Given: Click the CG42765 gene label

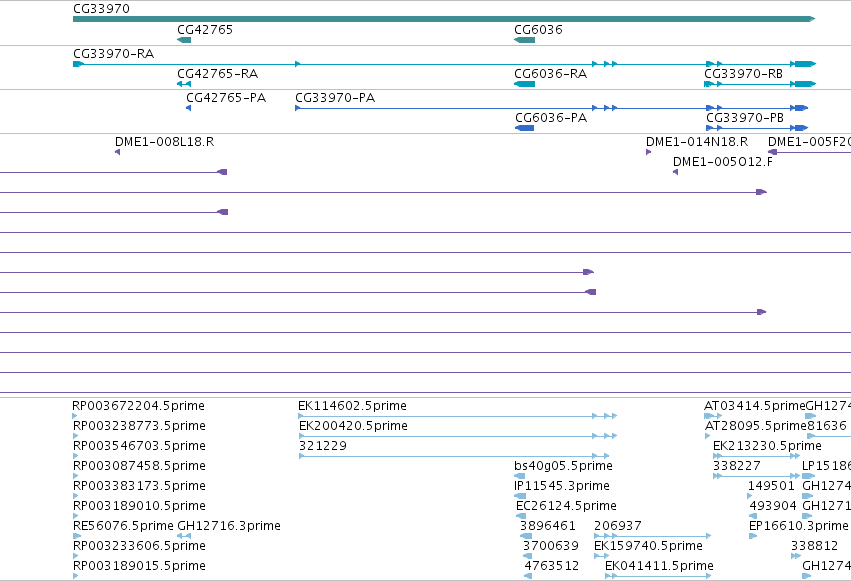Looking at the screenshot, I should pos(205,29).
